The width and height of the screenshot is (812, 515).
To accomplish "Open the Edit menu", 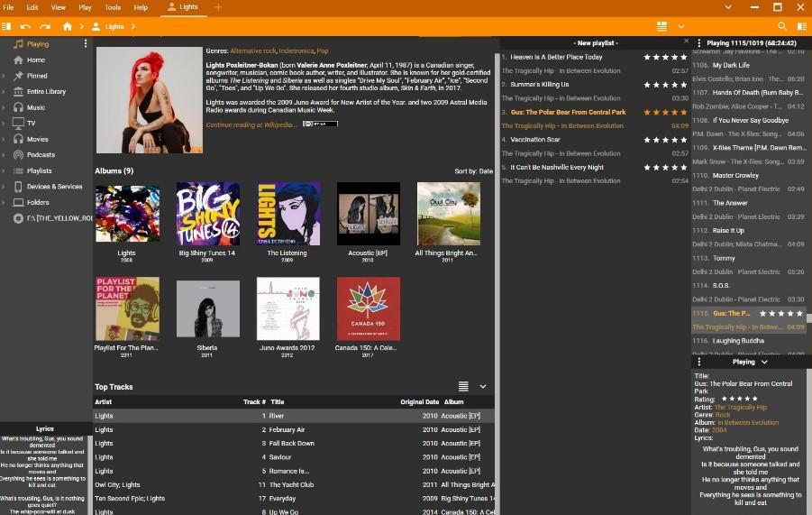I will (32, 7).
